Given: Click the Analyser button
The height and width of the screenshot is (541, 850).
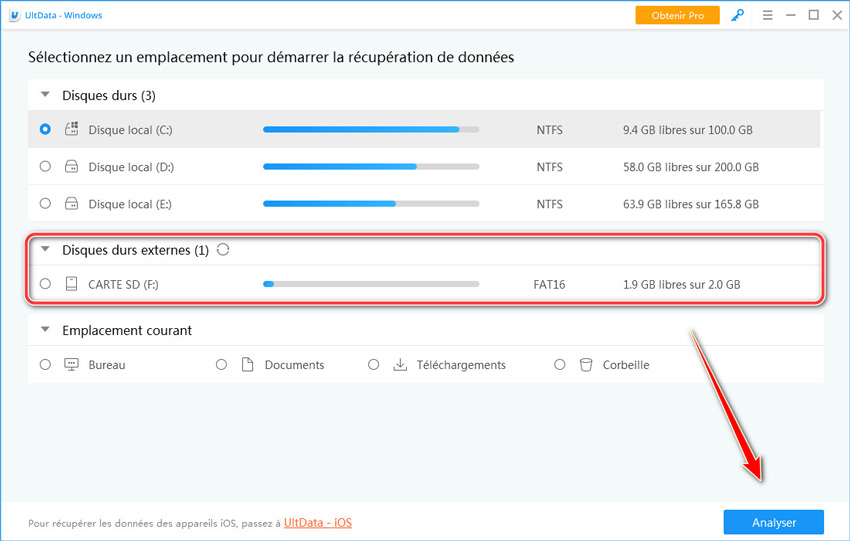Looking at the screenshot, I should tap(773, 522).
